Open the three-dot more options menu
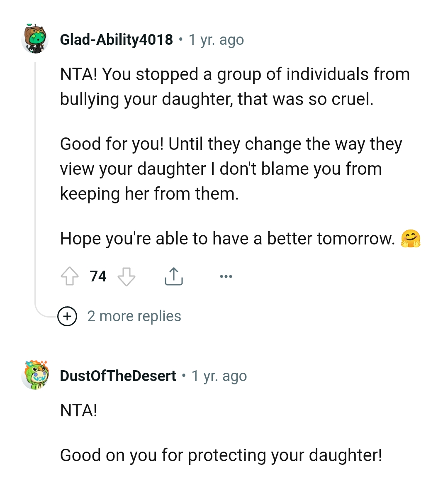Image resolution: width=448 pixels, height=479 pixels. [x=226, y=276]
